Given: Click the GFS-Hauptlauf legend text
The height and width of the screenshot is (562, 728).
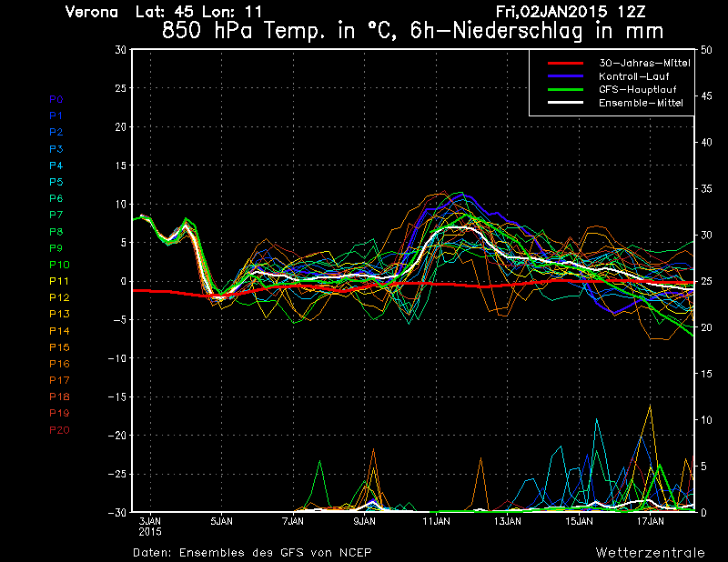Looking at the screenshot, I should 638,89.
